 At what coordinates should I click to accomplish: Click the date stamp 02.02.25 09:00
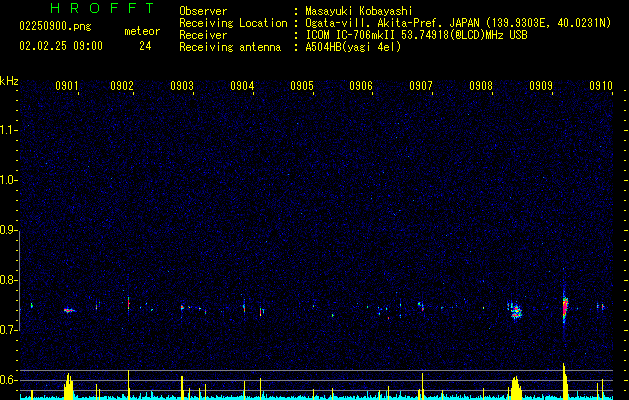61,46
